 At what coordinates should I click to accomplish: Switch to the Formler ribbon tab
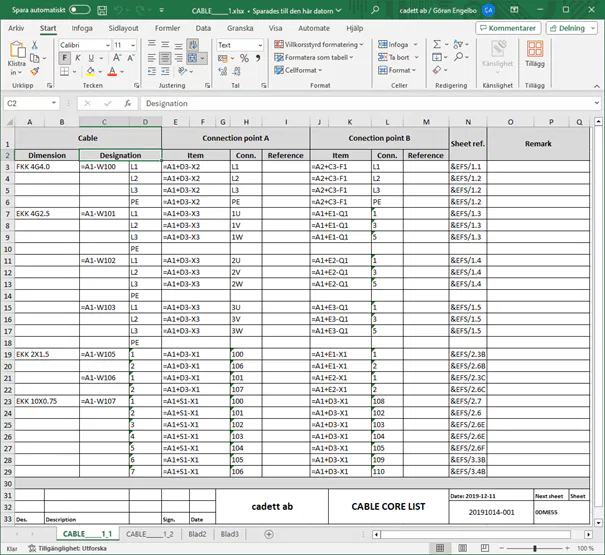[x=167, y=28]
